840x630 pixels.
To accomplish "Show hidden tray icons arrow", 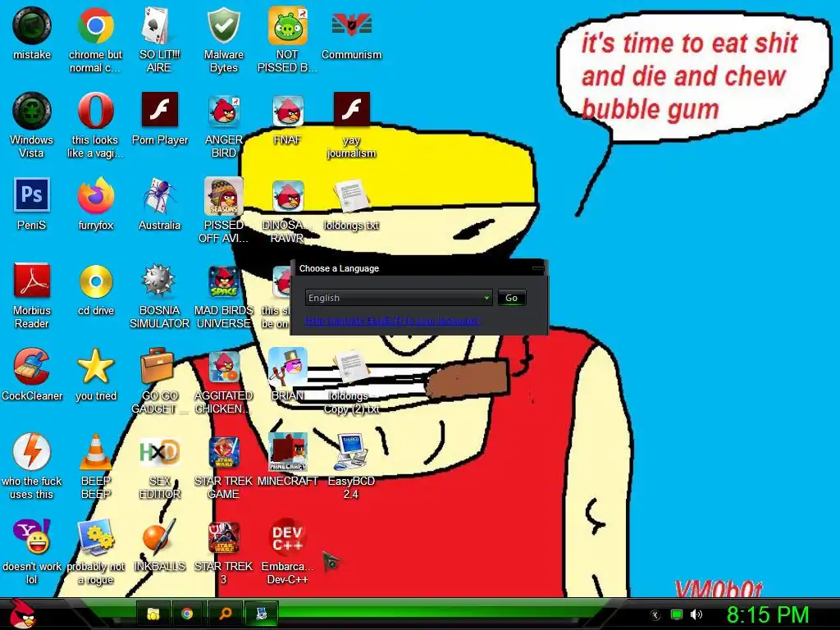I will (x=655, y=615).
